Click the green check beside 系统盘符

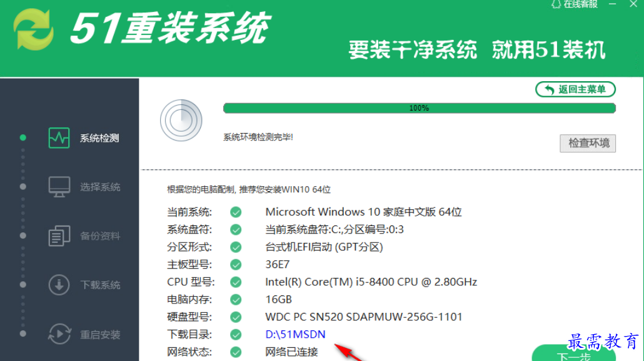[x=236, y=229]
